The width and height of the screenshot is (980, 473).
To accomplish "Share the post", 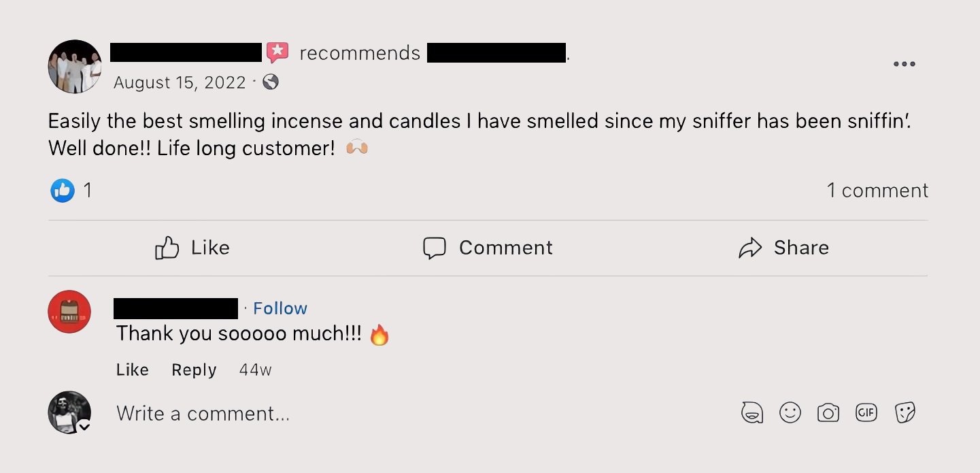I will click(783, 248).
